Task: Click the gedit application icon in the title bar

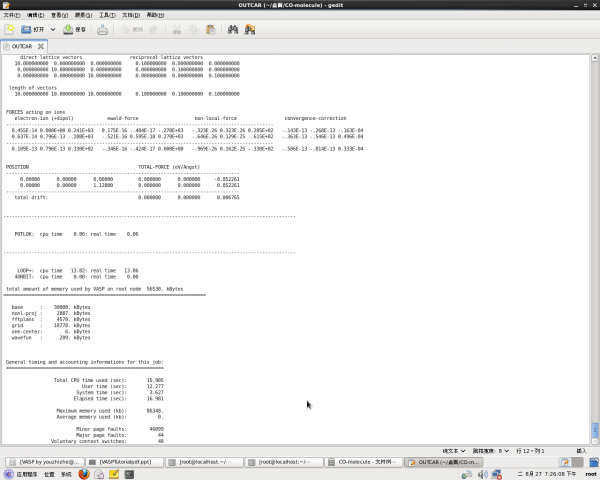Action: click(6, 5)
